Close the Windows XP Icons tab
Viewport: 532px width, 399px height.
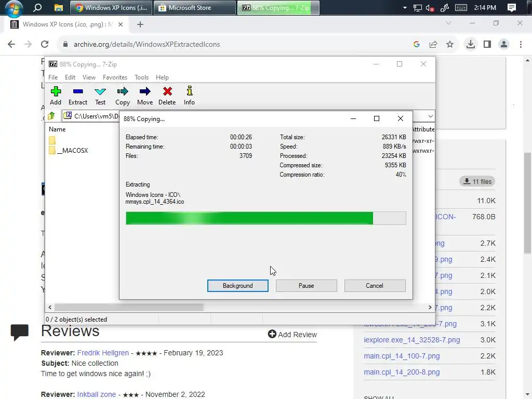(x=121, y=24)
